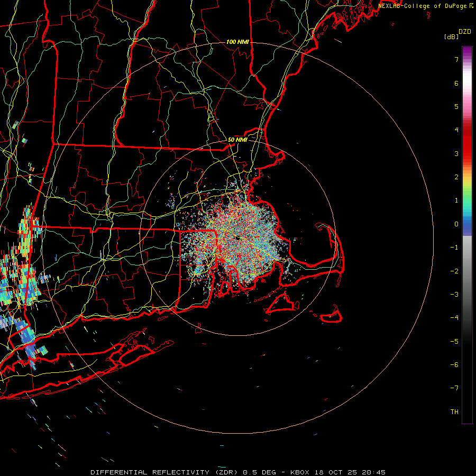Click the 2 value on color scale
Image resolution: width=476 pixels, height=476 pixels.
[x=456, y=177]
